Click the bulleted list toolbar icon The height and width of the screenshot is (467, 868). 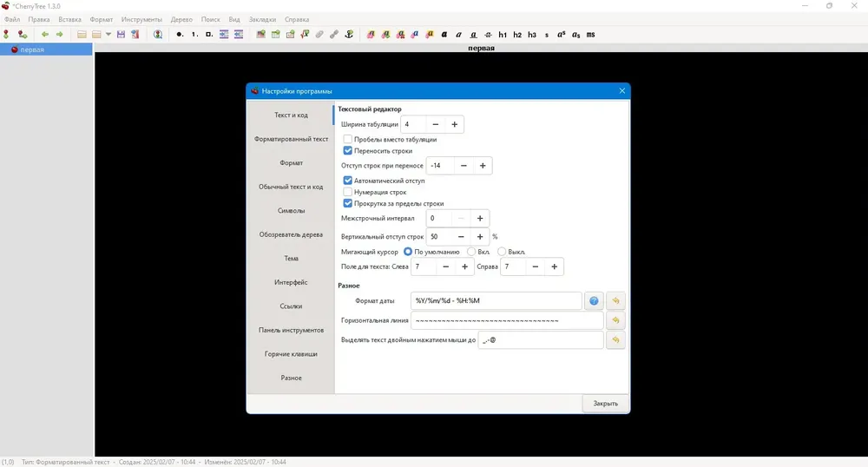pos(180,35)
